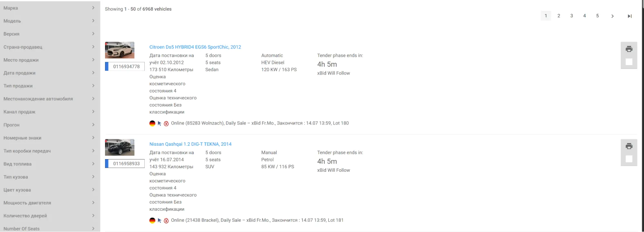The width and height of the screenshot is (644, 232).
Task: Expand the Дата продажи filter
Action: [x=50, y=73]
